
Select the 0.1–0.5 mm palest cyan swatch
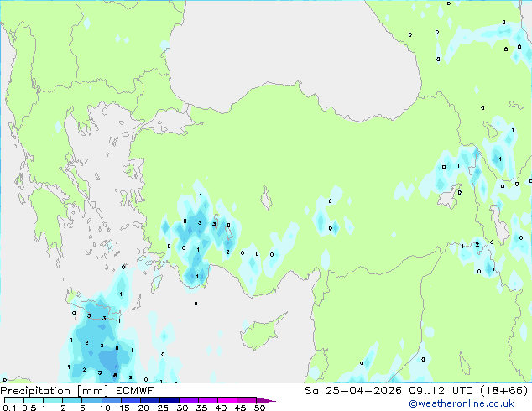[x=14, y=400]
